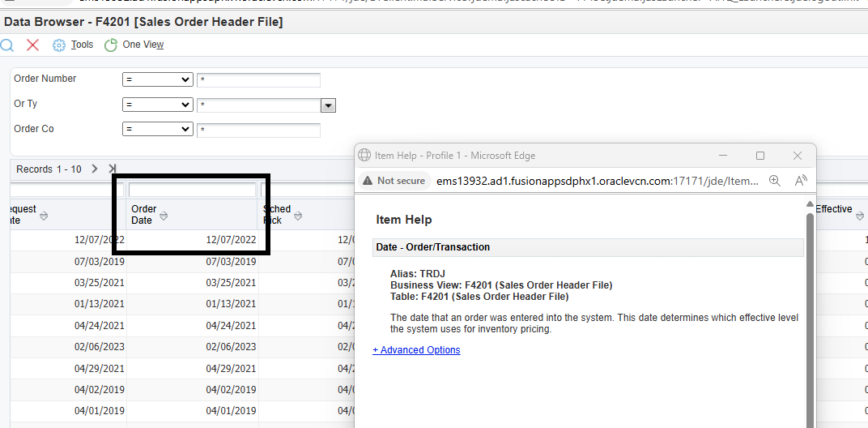Click the Read aloud icon

point(801,181)
